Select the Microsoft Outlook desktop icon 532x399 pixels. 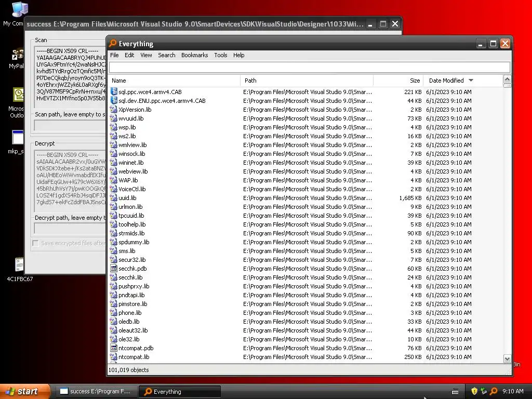[x=19, y=95]
